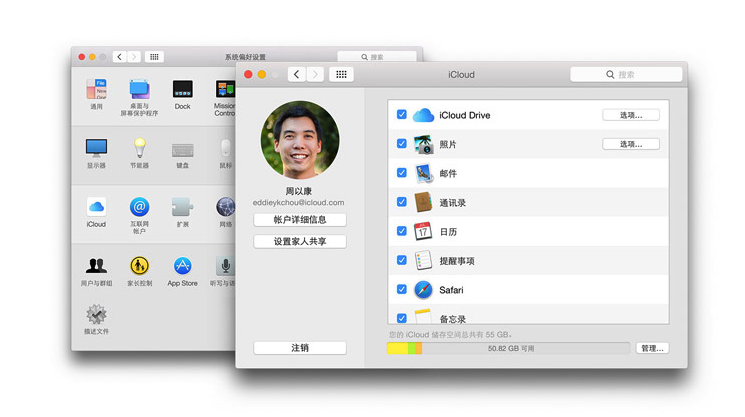The height and width of the screenshot is (417, 745).
Task: Open 选项 options for iCloud Drive
Action: tap(630, 115)
